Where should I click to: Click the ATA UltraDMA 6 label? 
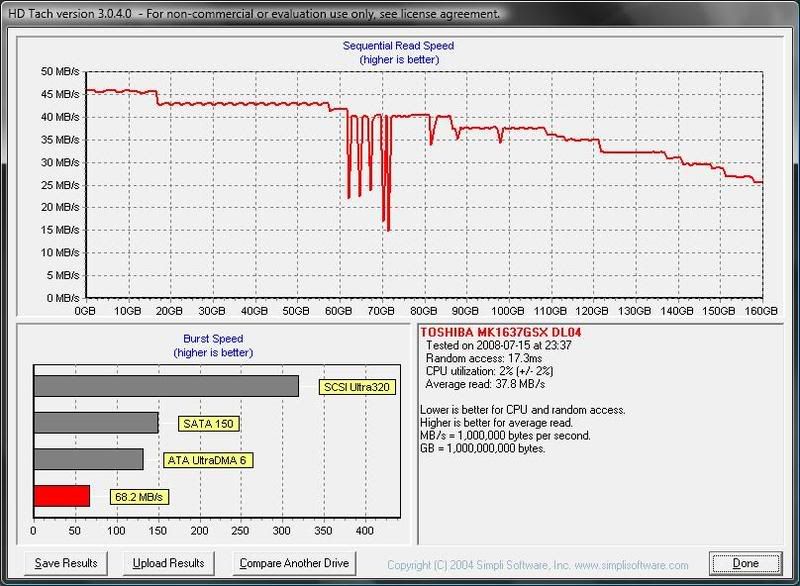pos(207,461)
